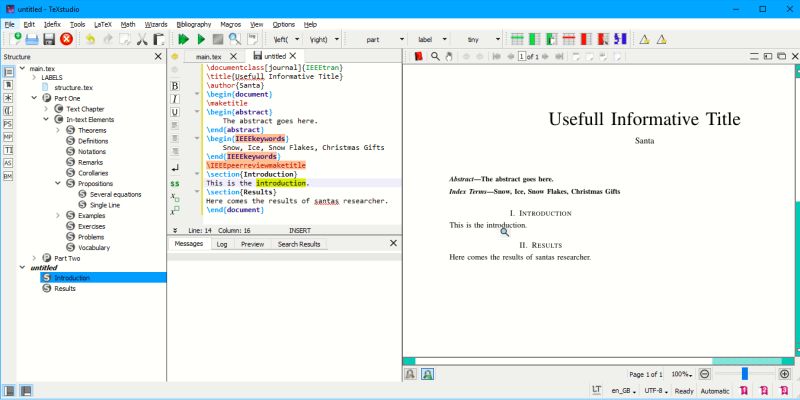The image size is (800, 400).
Task: Remove table column icon with red column
Action: [586, 39]
